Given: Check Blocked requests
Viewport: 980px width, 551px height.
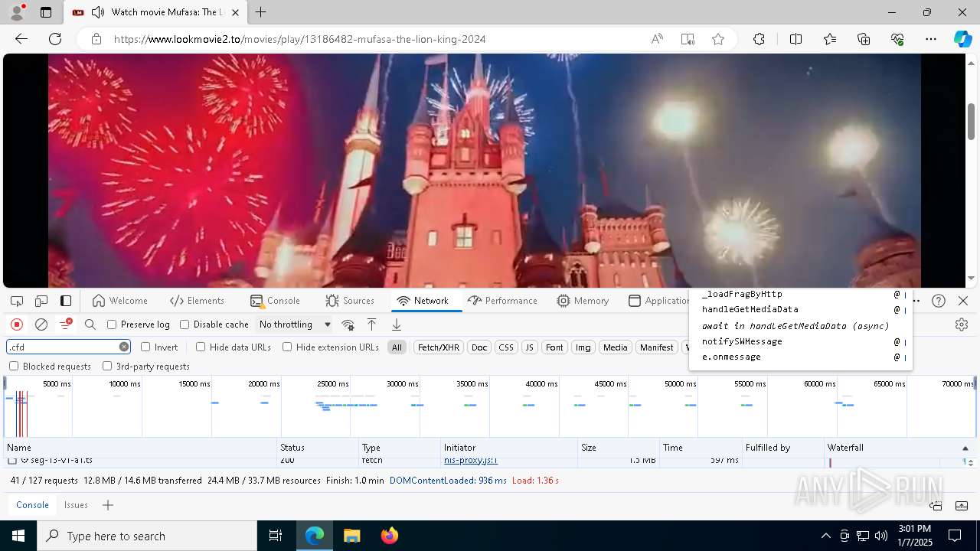Looking at the screenshot, I should 14,366.
